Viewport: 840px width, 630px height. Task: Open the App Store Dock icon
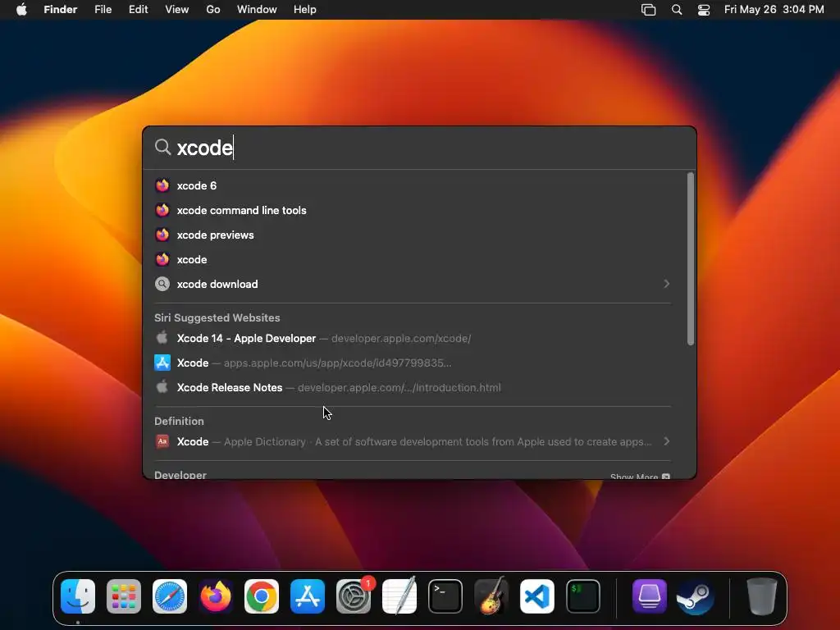[308, 596]
